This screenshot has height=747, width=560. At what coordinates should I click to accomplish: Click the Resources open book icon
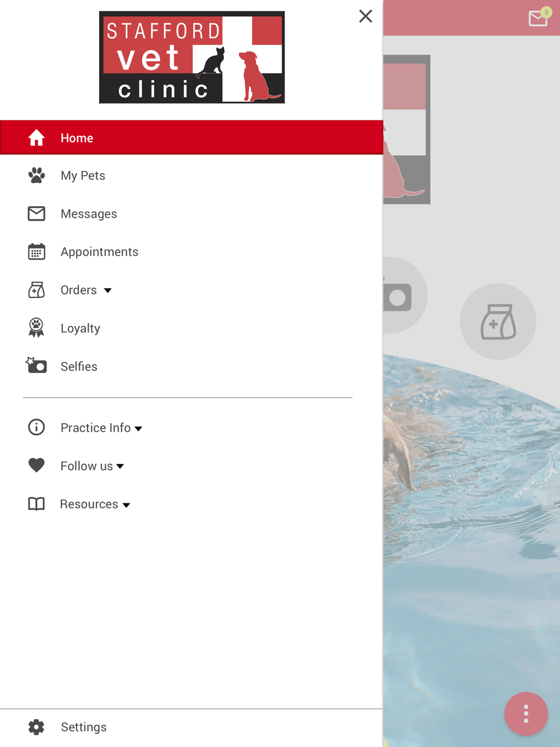[x=36, y=504]
